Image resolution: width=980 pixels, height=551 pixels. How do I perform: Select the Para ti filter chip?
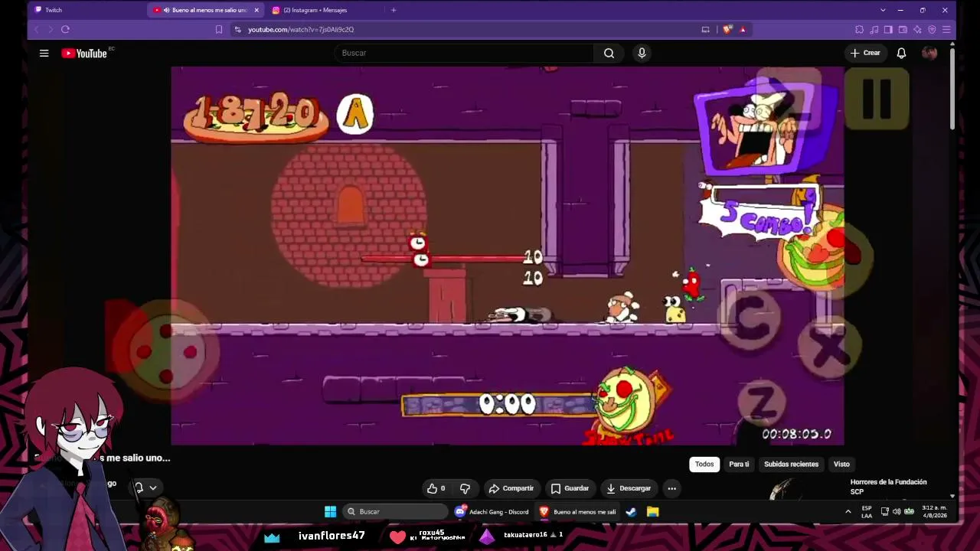[739, 464]
